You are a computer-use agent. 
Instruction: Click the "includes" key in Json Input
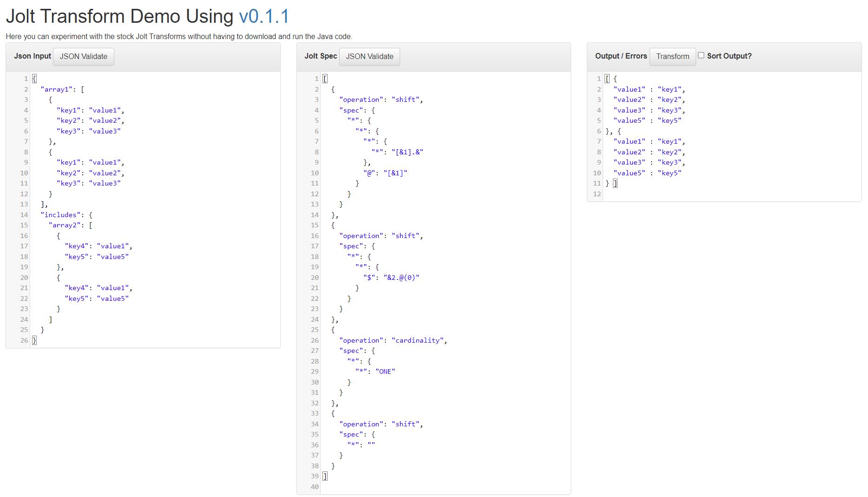60,215
